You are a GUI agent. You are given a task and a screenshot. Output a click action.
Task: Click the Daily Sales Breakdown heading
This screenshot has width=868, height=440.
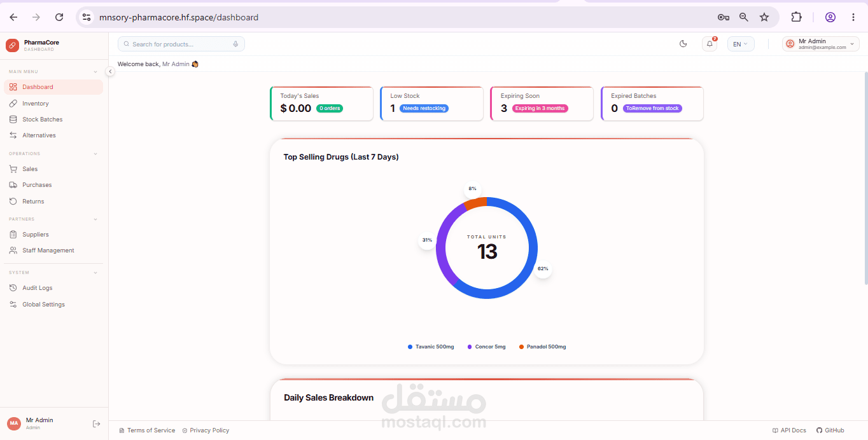(x=328, y=397)
